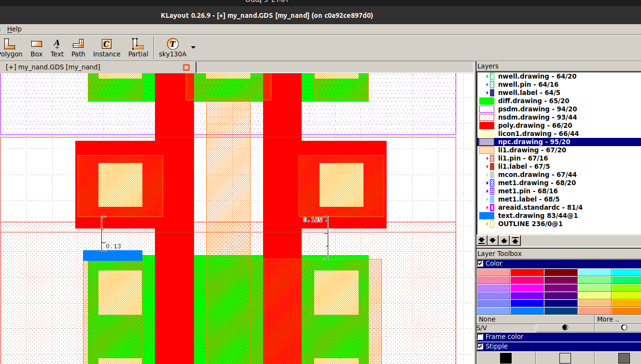This screenshot has height=364, width=641.
Task: Select the Text tool
Action: coord(57,48)
